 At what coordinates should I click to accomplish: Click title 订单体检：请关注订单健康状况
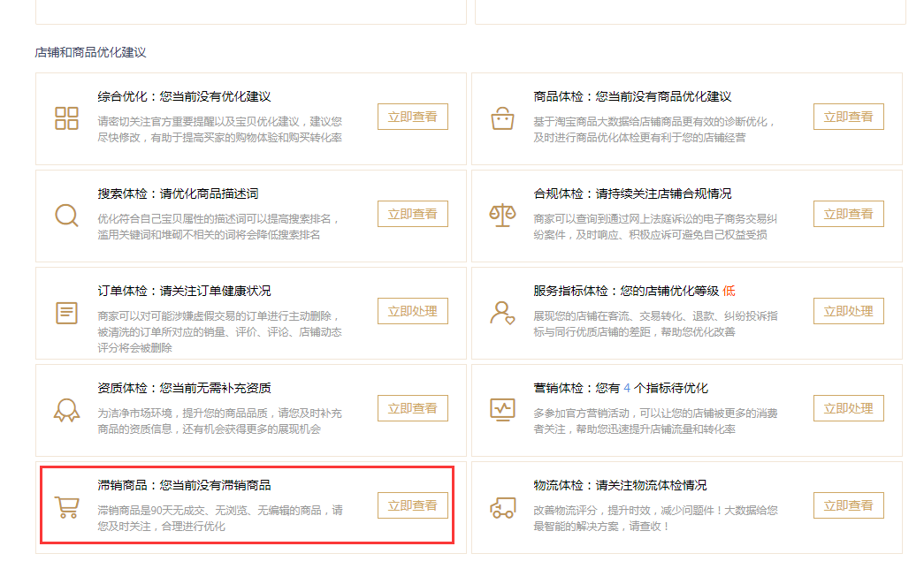185,291
